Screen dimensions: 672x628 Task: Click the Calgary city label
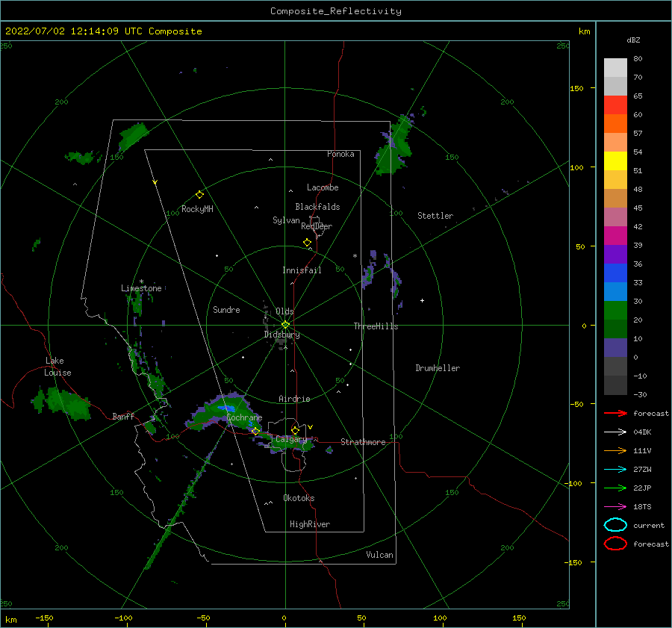pyautogui.click(x=291, y=439)
